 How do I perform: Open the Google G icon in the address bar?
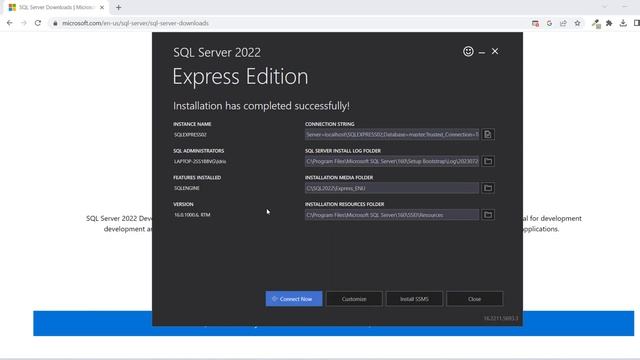pyautogui.click(x=549, y=23)
